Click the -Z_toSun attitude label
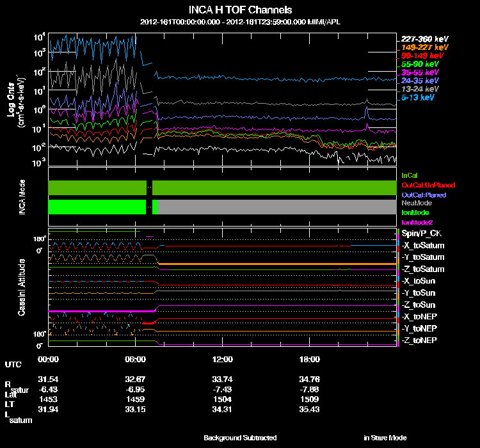This screenshot has height=448, width=480. [418, 305]
